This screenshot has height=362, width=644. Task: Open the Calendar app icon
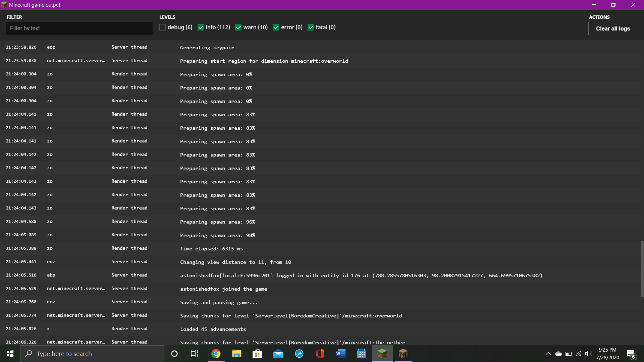362,354
